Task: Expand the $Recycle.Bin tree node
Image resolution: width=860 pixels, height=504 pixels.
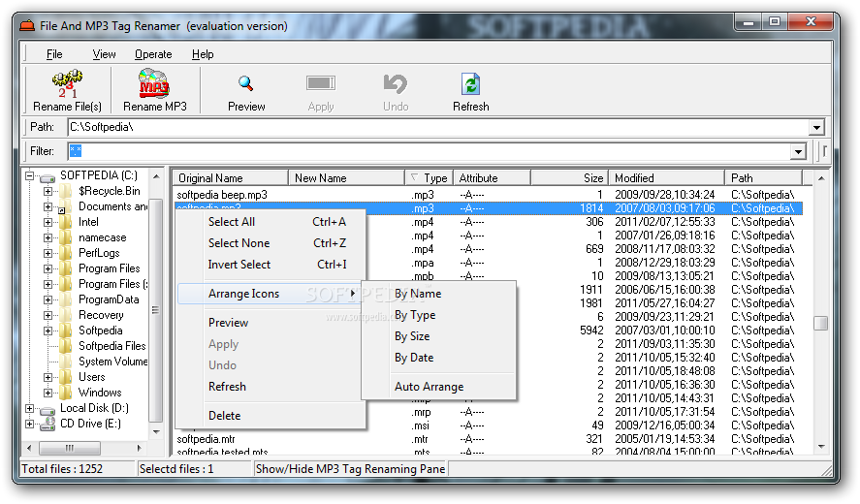Action: coord(48,191)
